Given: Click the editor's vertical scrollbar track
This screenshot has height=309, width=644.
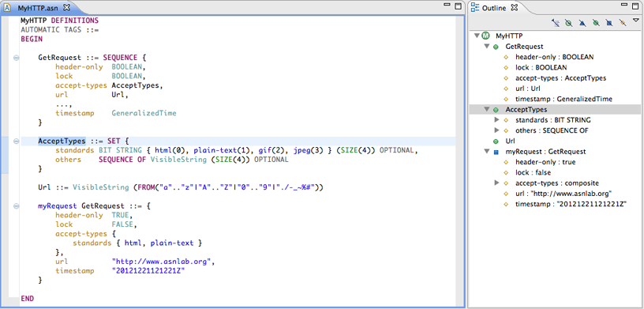Looking at the screenshot, I should pyautogui.click(x=459, y=160).
